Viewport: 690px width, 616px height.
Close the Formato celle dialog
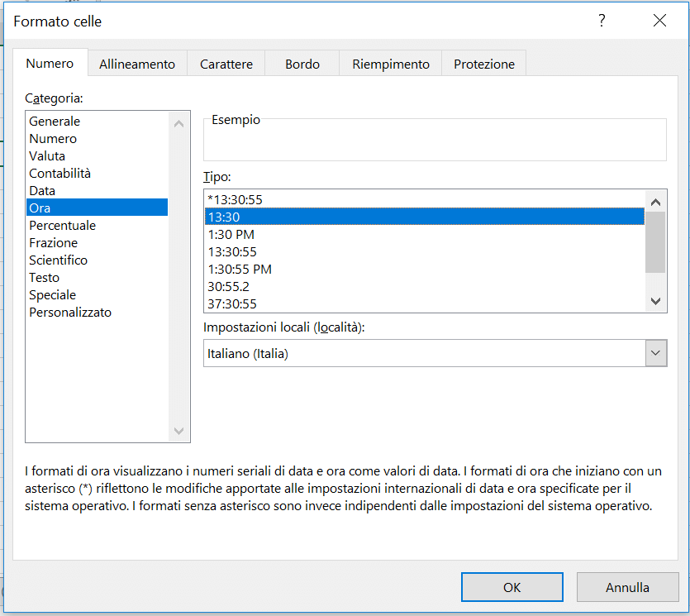coord(659,20)
